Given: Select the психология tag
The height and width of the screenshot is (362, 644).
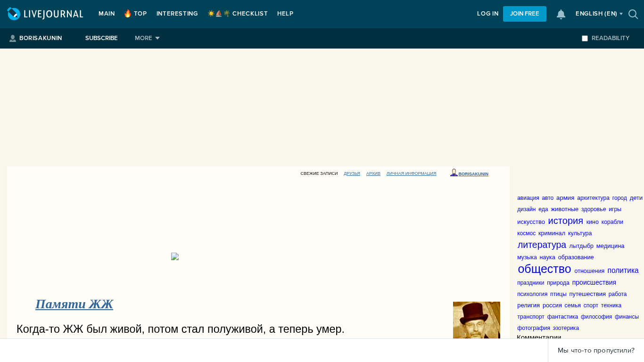Looking at the screenshot, I should tap(532, 294).
